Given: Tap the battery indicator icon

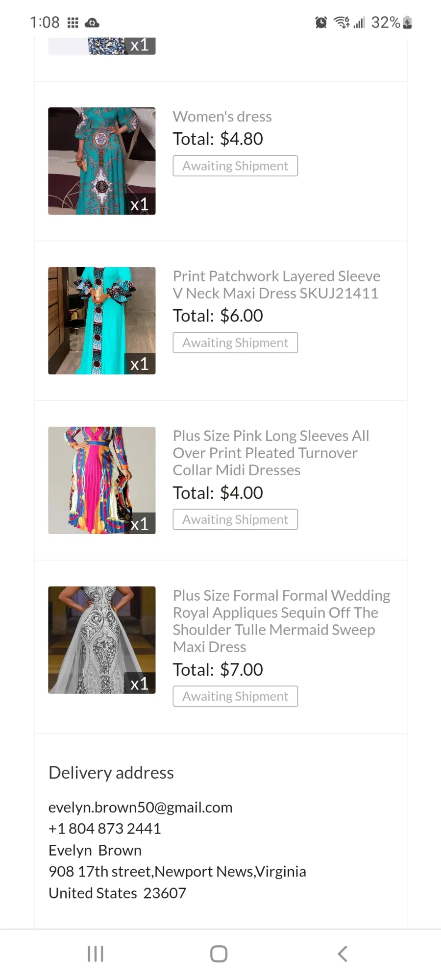Looking at the screenshot, I should 407,23.
